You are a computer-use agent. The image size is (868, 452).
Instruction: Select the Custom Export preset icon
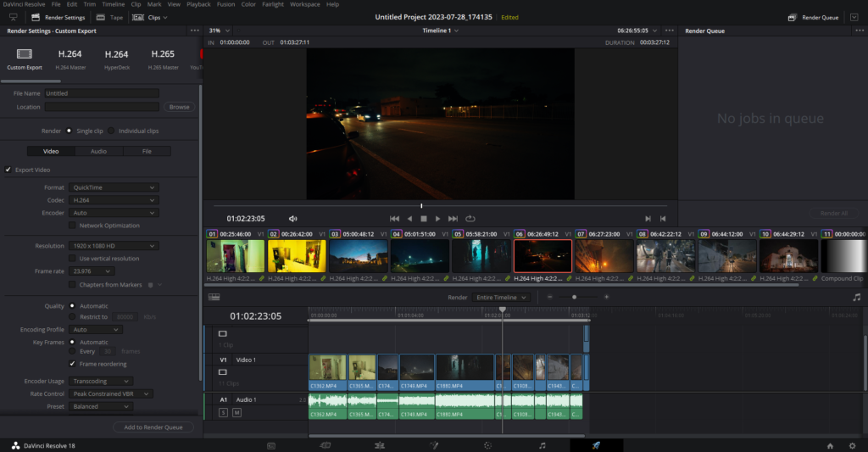click(x=25, y=54)
